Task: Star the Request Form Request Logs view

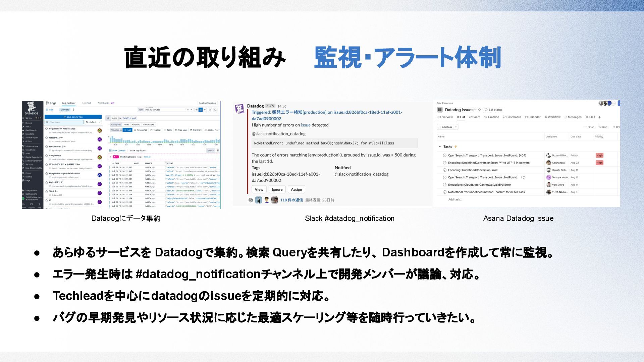Action: [x=46, y=129]
